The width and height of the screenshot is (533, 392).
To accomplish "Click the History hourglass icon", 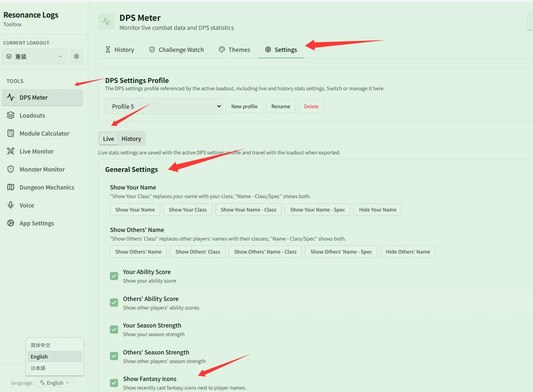I will pyautogui.click(x=108, y=49).
